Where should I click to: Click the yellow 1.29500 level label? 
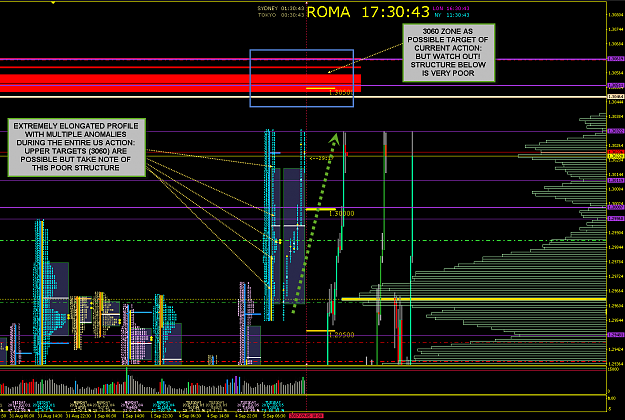pyautogui.click(x=342, y=335)
